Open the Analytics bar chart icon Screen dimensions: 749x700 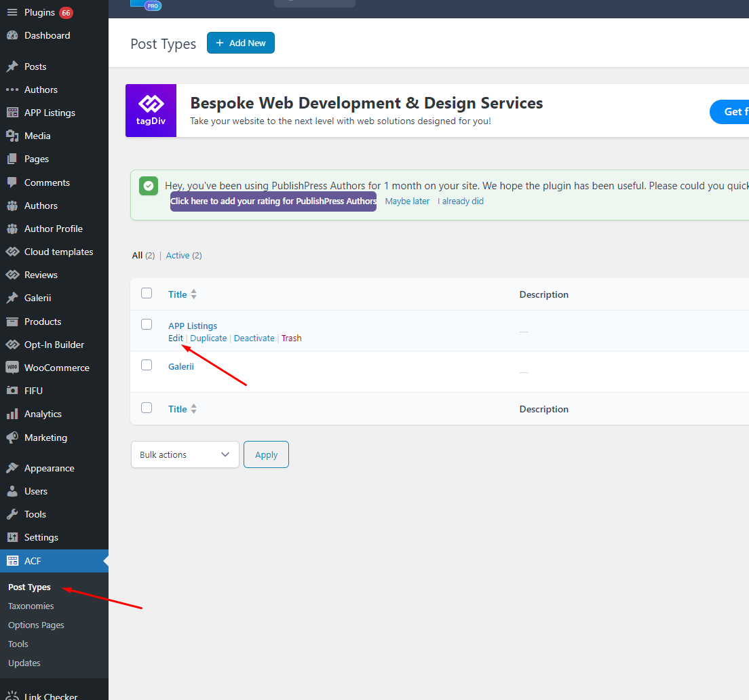12,414
